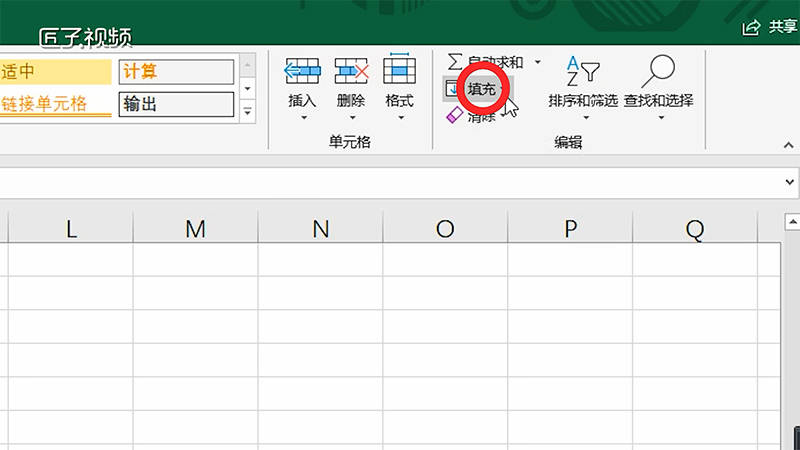Image resolution: width=800 pixels, height=450 pixels.
Task: Expand the formula bar with the chevron
Action: 790,183
